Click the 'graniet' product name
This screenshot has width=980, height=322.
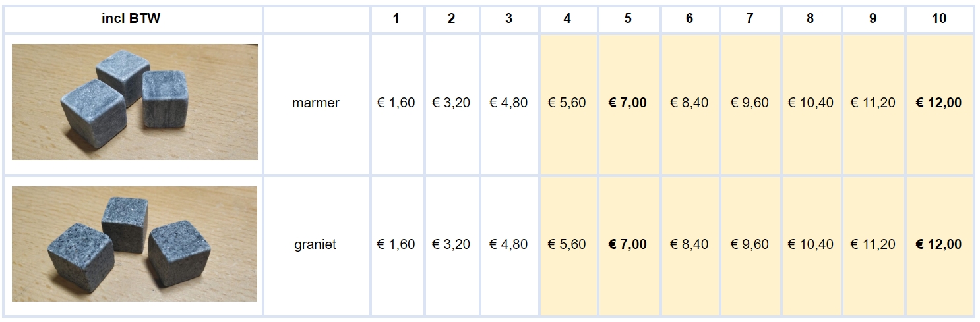click(315, 244)
